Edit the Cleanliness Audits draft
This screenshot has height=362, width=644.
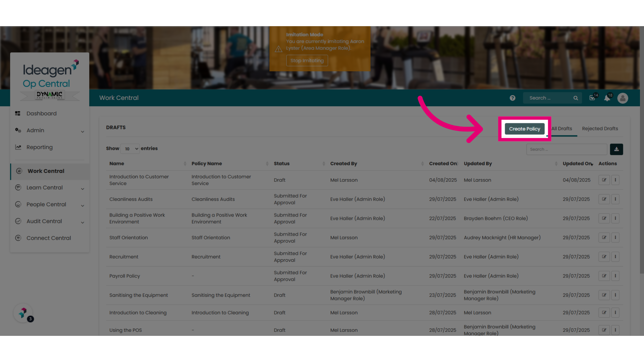tap(604, 199)
